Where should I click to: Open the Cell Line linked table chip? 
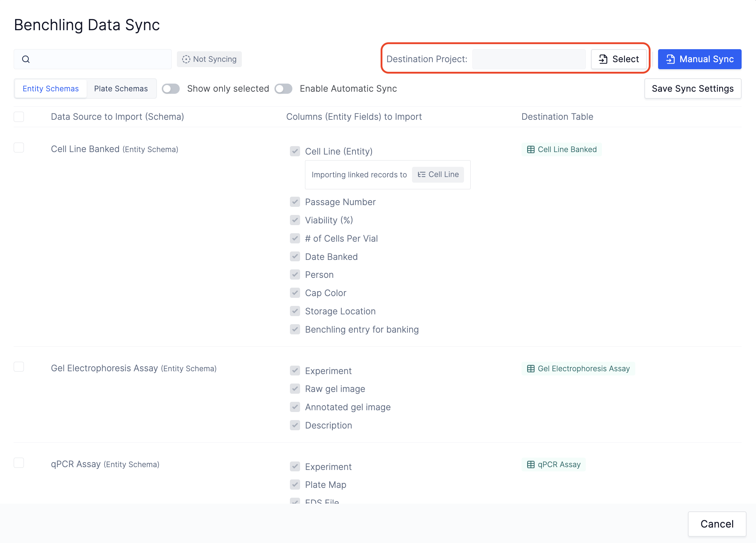click(x=438, y=175)
